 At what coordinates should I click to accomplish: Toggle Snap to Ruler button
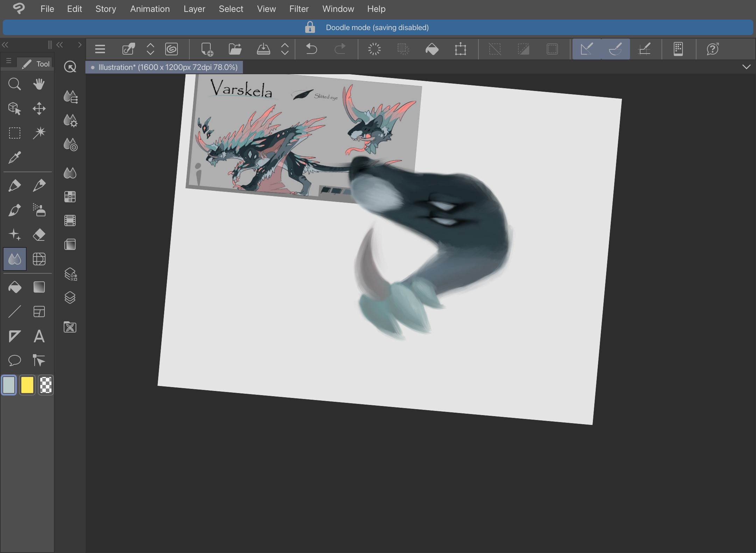coord(587,49)
